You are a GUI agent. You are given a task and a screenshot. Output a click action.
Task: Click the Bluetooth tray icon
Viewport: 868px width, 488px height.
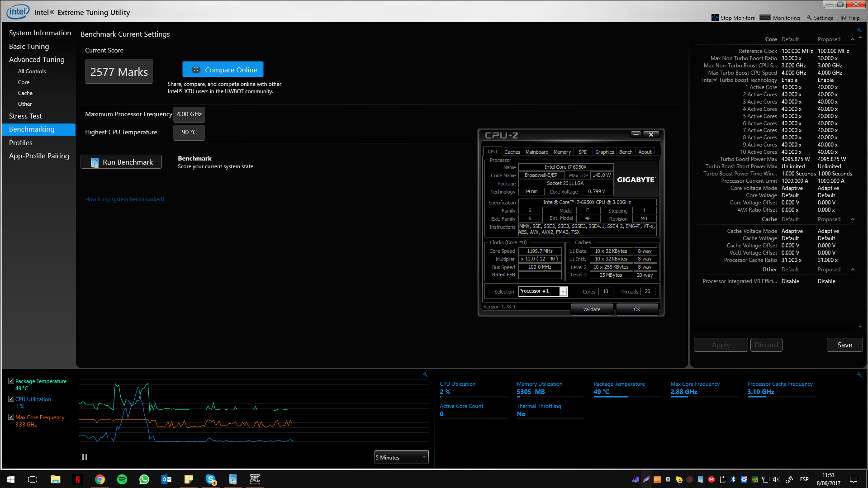coord(733,479)
